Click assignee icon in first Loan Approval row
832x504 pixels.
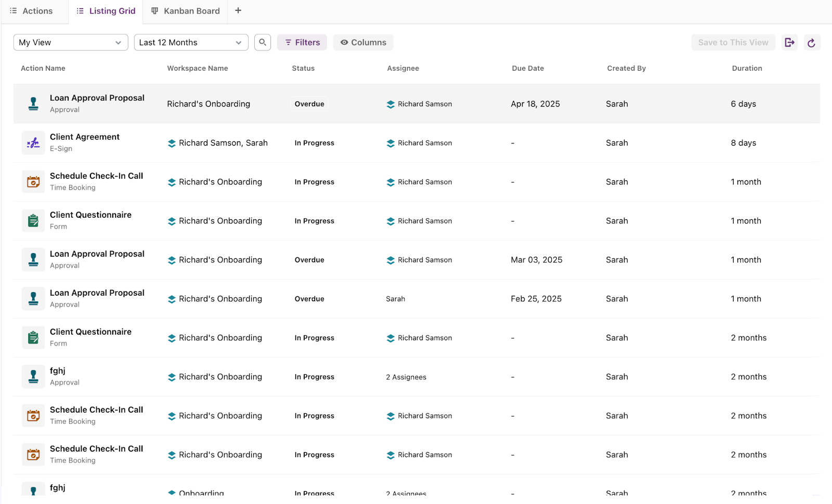click(391, 104)
